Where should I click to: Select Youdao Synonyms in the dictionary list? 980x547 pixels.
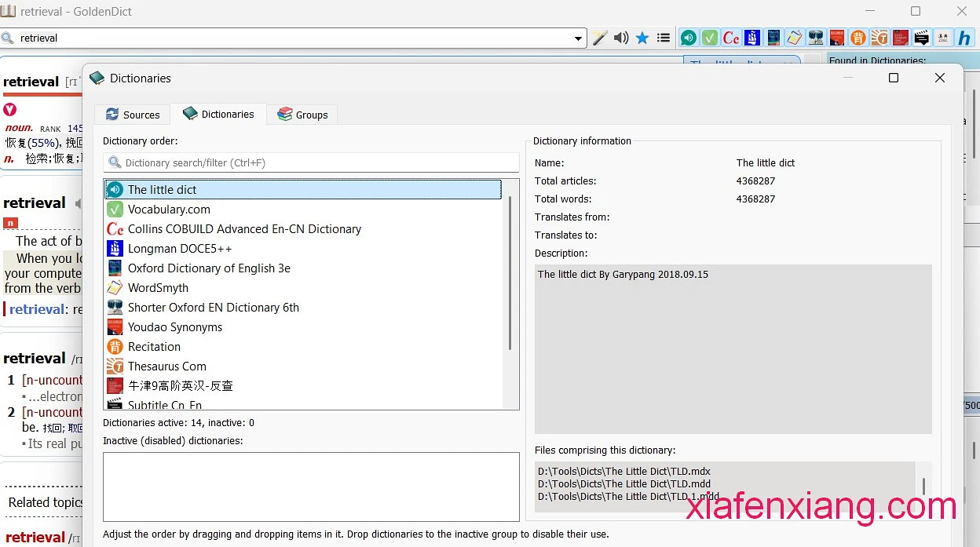[x=174, y=327]
